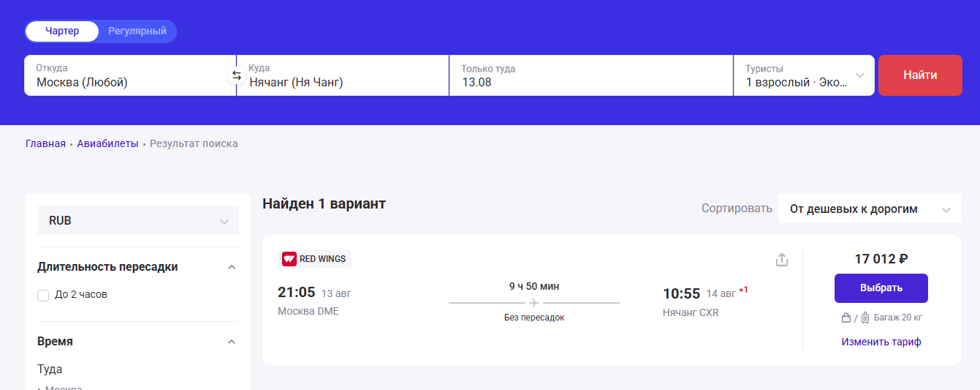Click the Москва DME airport text
The image size is (980, 390).
pyautogui.click(x=308, y=311)
